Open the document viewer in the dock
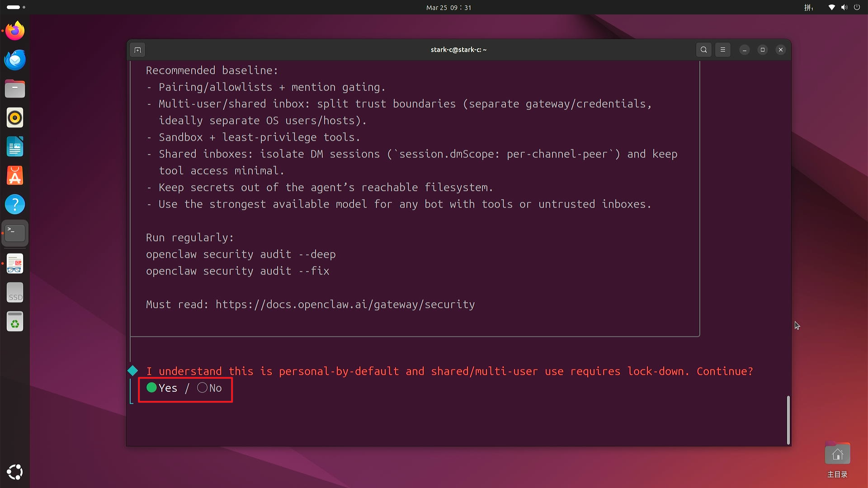This screenshot has height=488, width=868. tap(15, 264)
